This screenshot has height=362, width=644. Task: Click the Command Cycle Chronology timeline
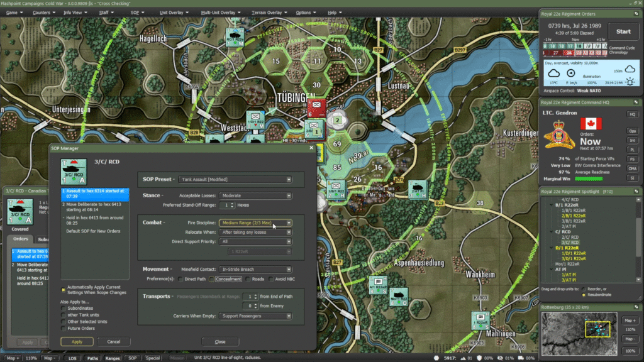coord(575,50)
